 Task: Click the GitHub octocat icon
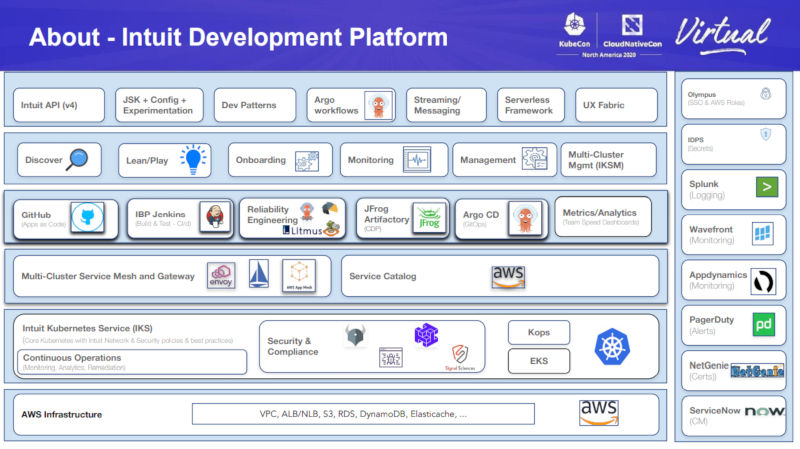pyautogui.click(x=87, y=217)
